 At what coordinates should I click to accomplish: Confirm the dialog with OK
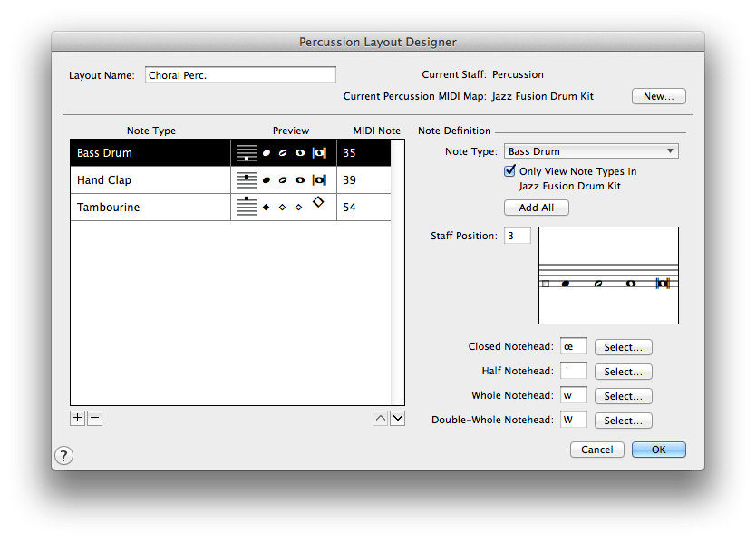658,450
